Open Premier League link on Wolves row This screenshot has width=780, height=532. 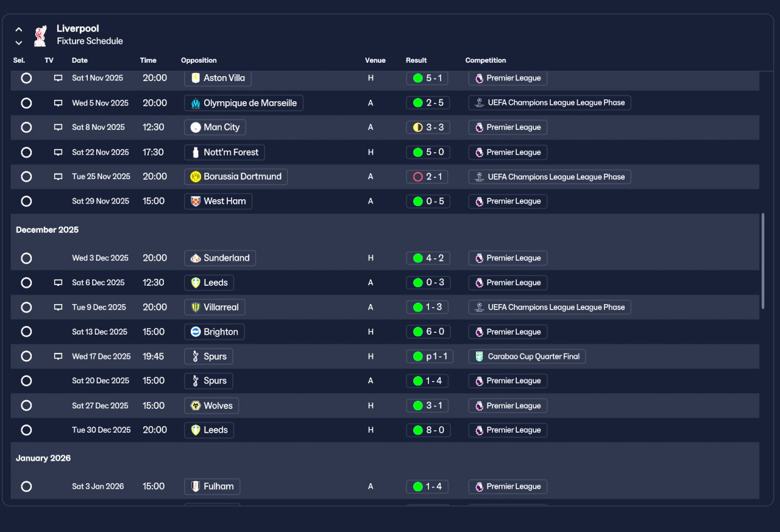508,406
